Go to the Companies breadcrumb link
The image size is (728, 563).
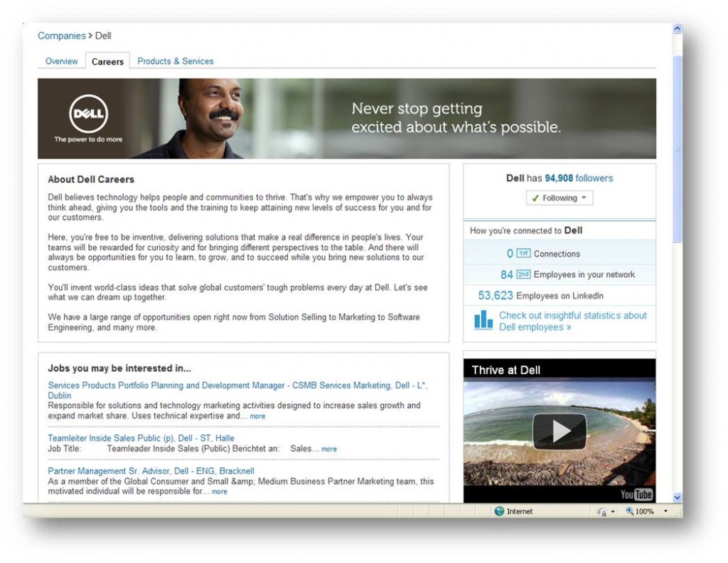[x=61, y=36]
